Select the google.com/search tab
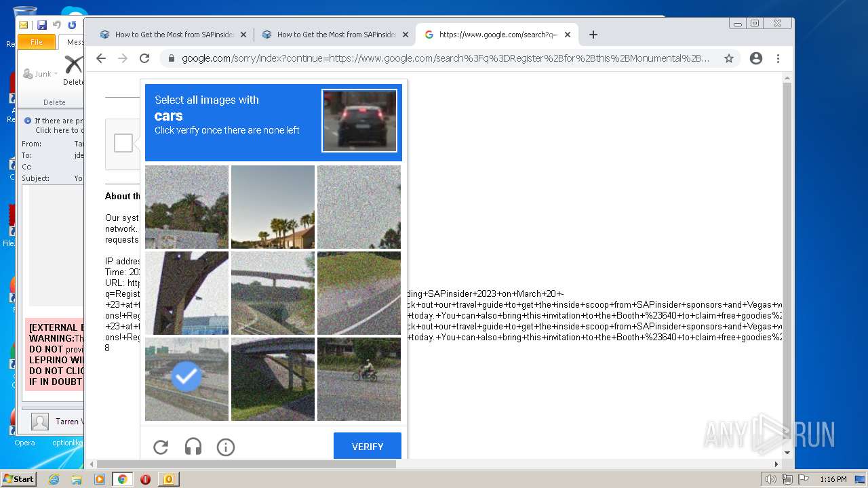 pyautogui.click(x=497, y=35)
